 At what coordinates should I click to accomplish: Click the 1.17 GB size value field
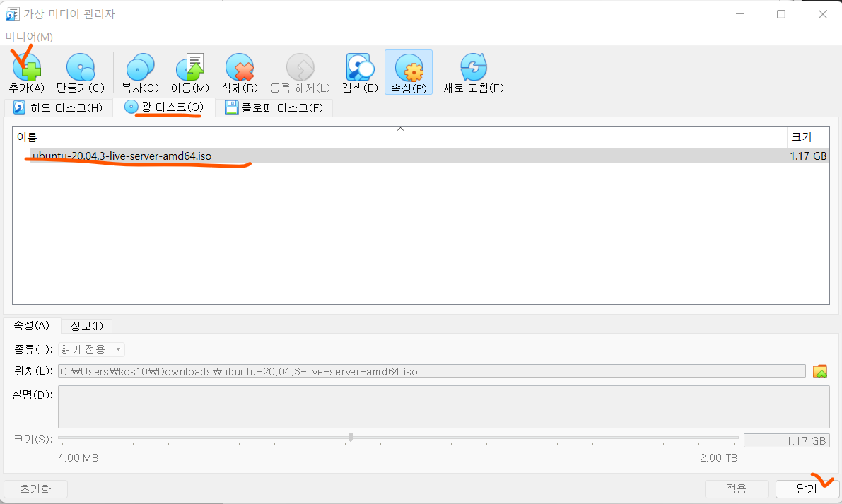tap(787, 440)
